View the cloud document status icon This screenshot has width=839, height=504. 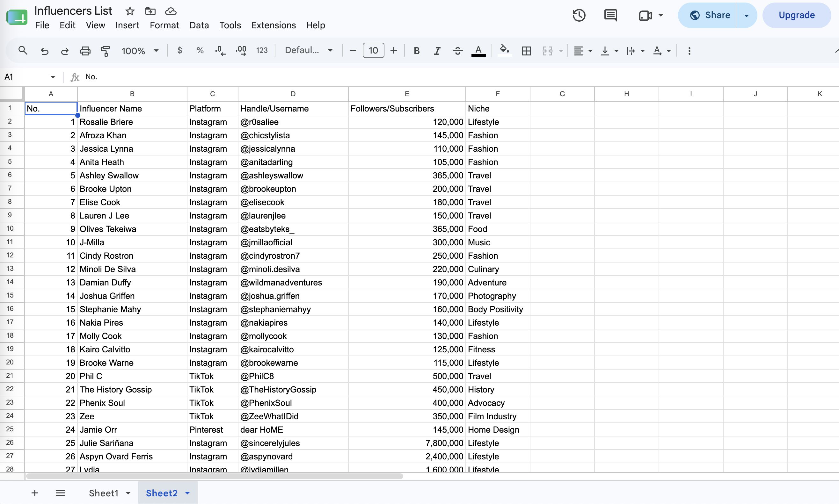171,11
